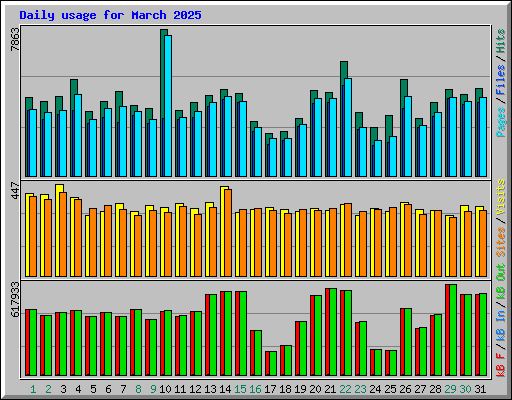Select day label 6 on the x-axis
512x400 pixels.
point(108,389)
